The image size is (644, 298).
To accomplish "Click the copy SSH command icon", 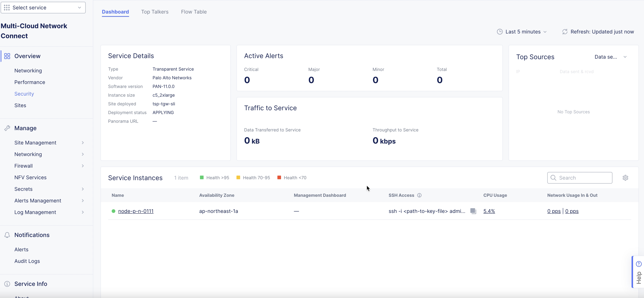I will (473, 211).
